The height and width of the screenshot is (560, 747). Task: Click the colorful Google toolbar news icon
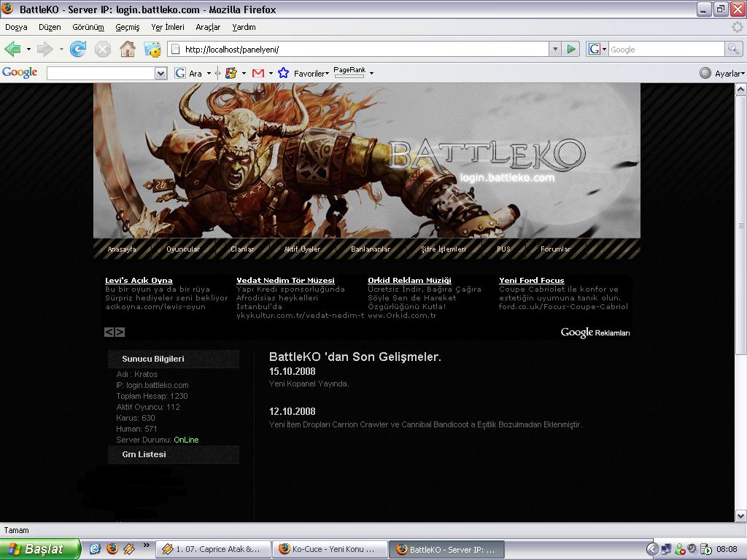coord(231,74)
